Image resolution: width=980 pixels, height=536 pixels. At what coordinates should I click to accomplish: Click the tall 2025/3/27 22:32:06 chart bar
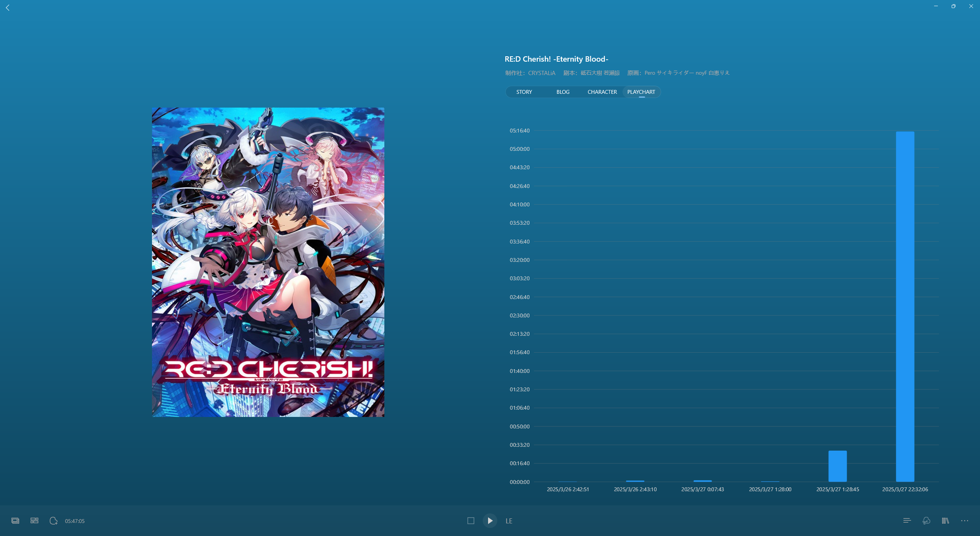[905, 306]
